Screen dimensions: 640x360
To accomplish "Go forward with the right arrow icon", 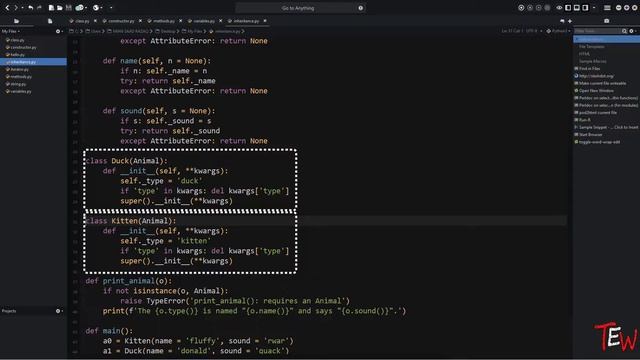I will (16, 8).
